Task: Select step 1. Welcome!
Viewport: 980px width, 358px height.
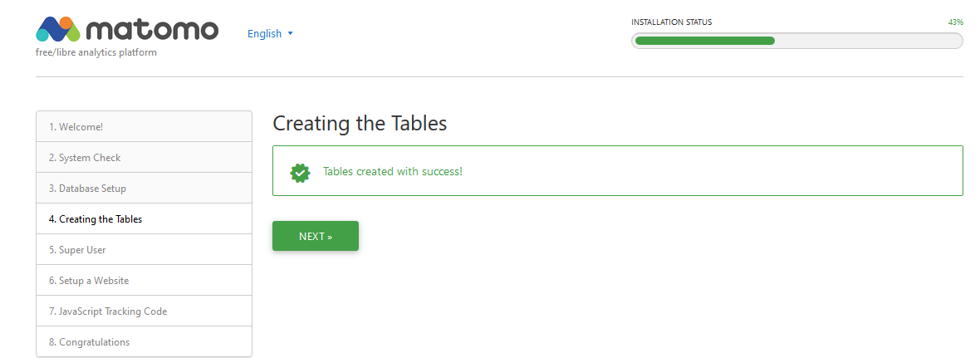Action: click(145, 127)
